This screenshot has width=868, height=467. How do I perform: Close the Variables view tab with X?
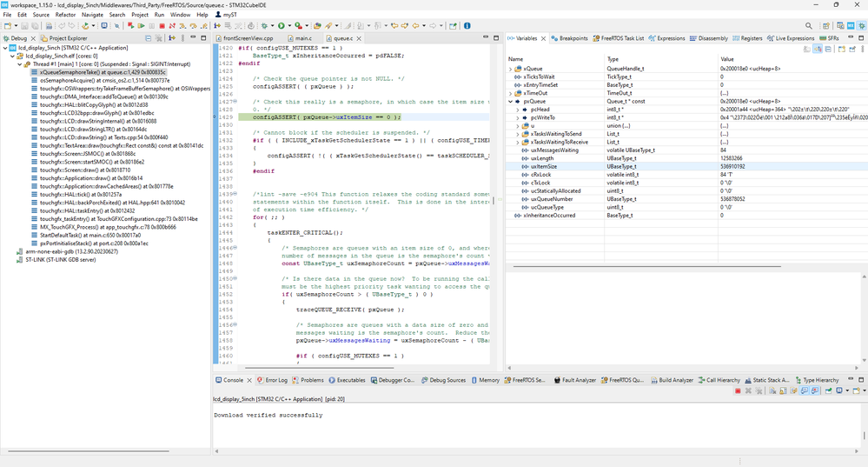point(545,38)
